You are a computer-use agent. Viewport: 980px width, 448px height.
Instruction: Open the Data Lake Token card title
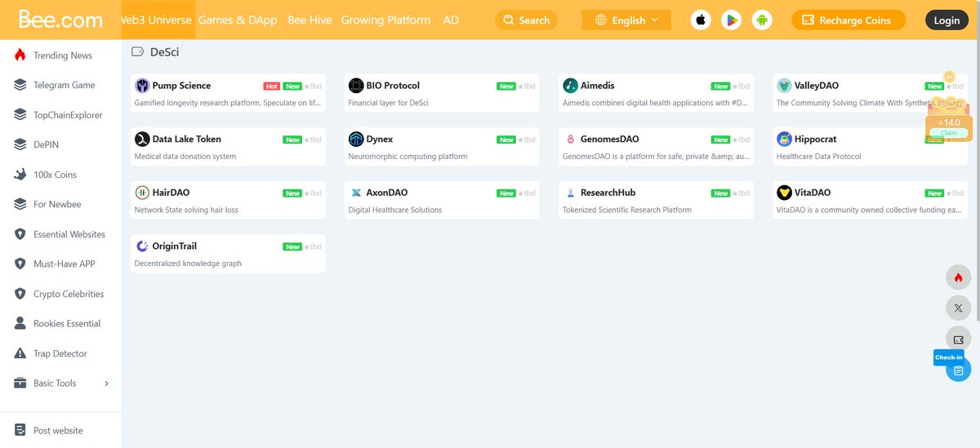(186, 139)
